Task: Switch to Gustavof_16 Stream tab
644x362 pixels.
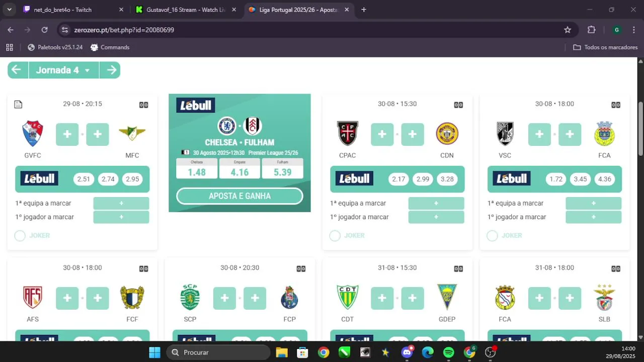Action: pyautogui.click(x=186, y=10)
